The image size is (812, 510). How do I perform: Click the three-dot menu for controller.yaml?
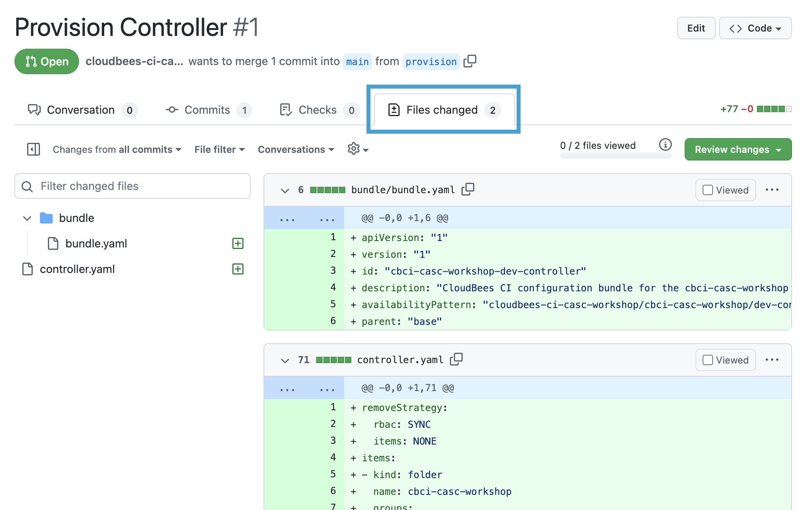[772, 360]
